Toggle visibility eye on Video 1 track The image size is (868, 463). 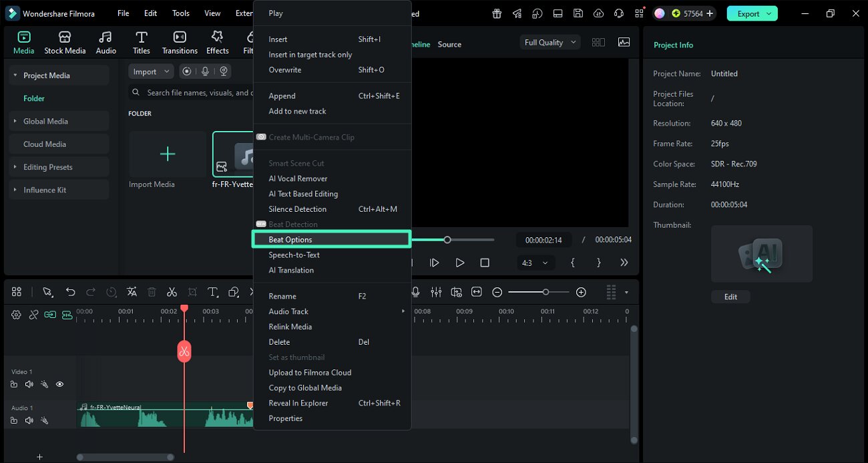59,384
